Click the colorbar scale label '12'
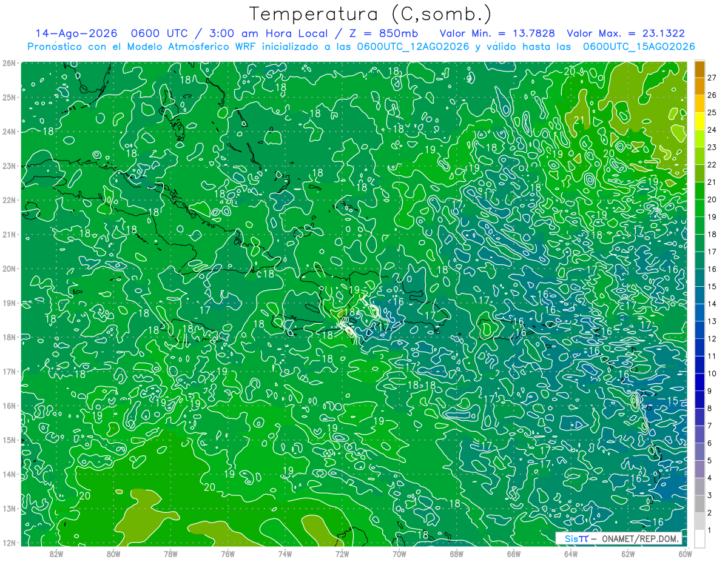This screenshot has height=562, width=728. click(x=712, y=339)
